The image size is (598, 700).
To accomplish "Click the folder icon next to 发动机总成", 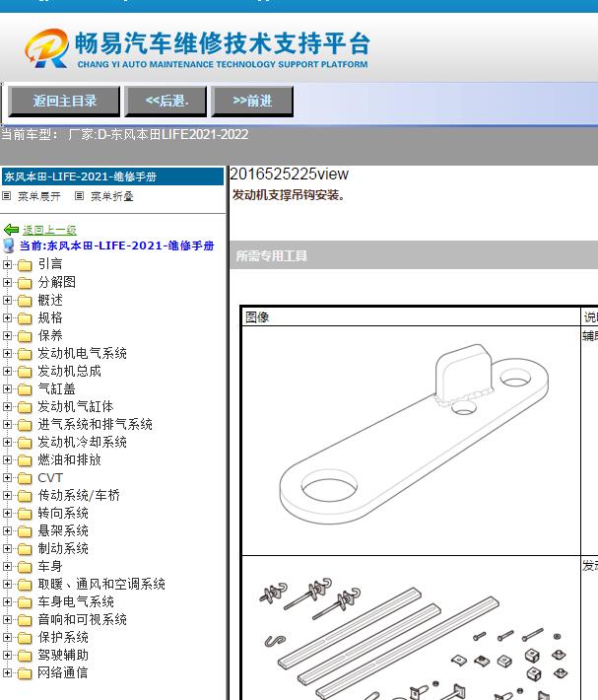I will (25, 372).
